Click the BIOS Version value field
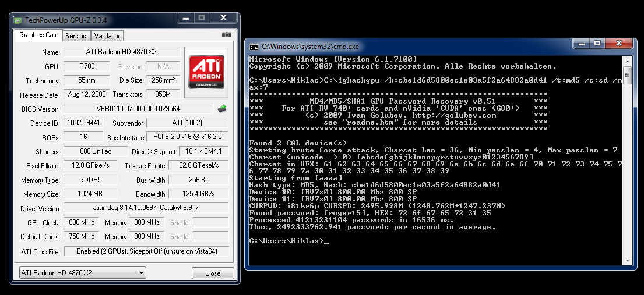This screenshot has width=644, height=295. [138, 109]
